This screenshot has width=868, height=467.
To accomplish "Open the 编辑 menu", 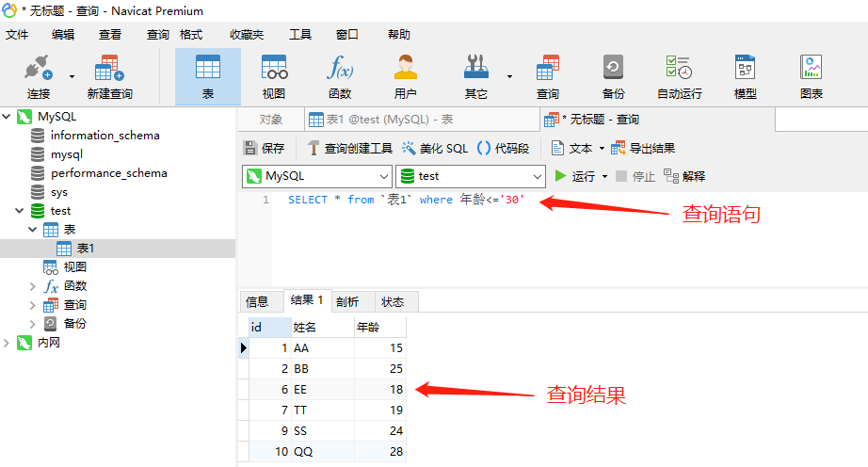I will [63, 34].
